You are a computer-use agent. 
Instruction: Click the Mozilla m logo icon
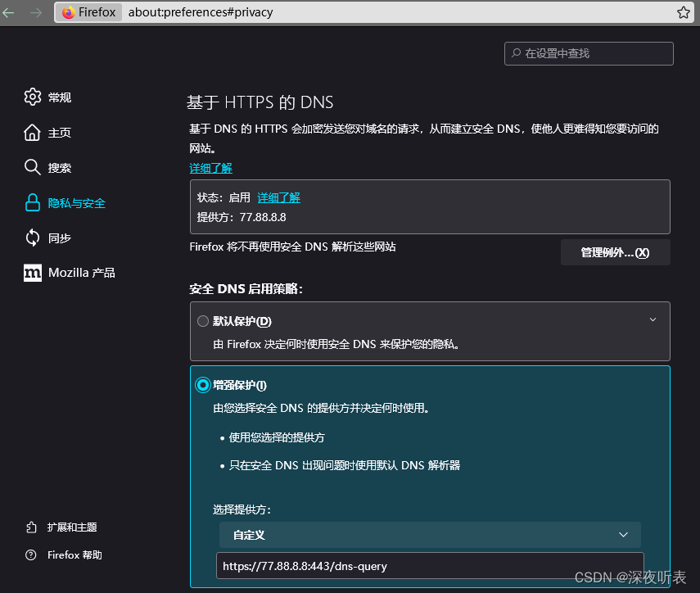tap(33, 273)
